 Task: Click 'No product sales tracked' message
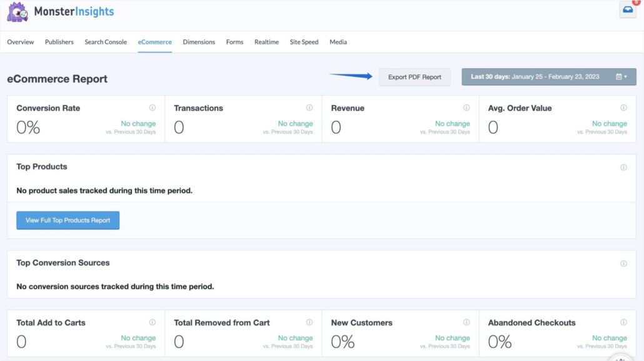[104, 190]
